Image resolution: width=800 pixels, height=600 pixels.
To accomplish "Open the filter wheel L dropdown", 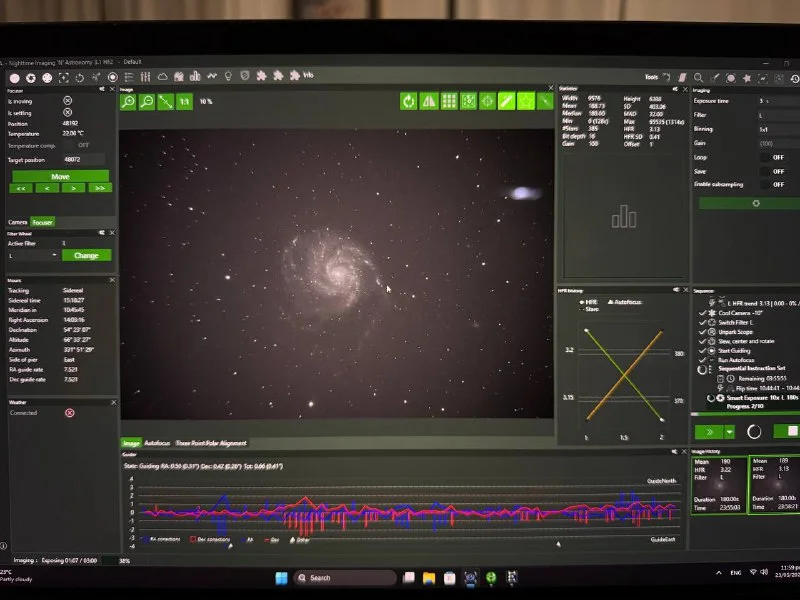I will (32, 255).
